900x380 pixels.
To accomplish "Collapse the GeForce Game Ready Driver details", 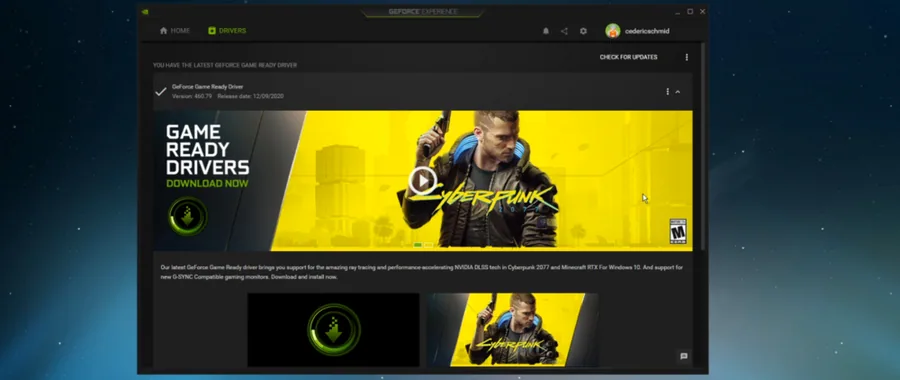I will 678,92.
